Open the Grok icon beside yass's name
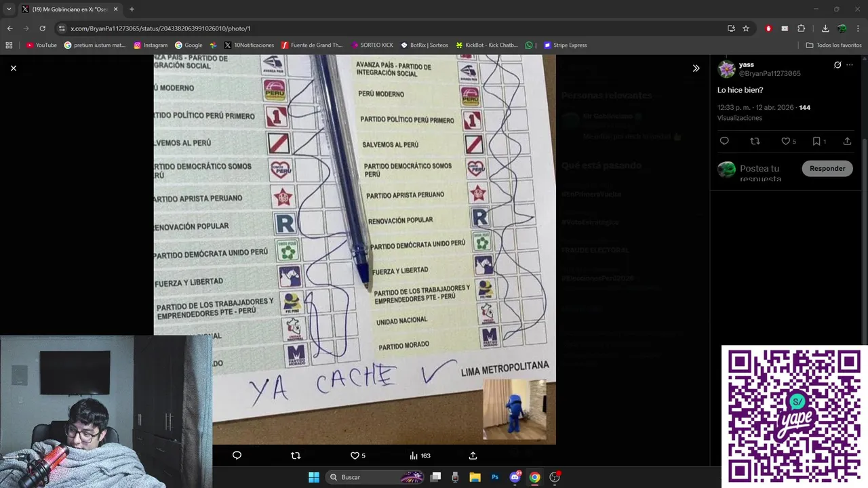 [x=837, y=65]
